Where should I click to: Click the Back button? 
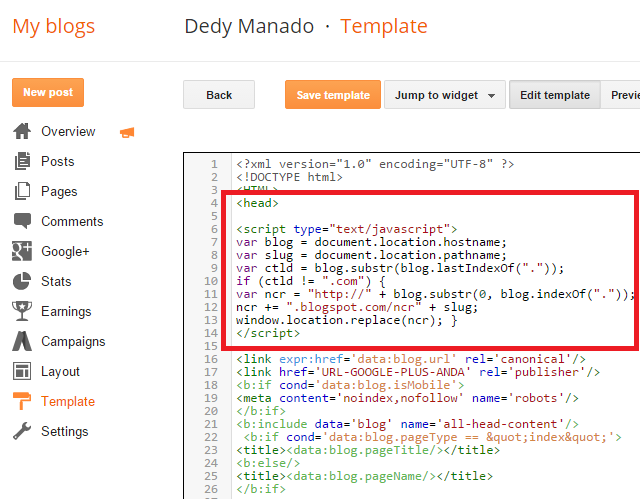pyautogui.click(x=219, y=95)
